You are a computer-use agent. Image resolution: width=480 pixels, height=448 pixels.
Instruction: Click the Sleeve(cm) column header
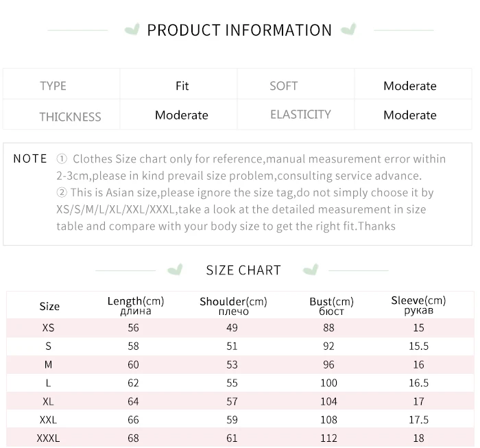418,305
